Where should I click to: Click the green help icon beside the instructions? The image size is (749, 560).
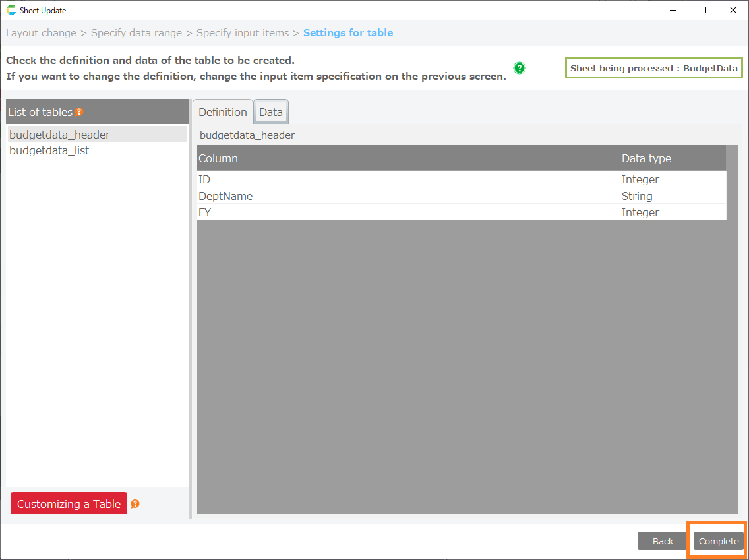(x=520, y=68)
